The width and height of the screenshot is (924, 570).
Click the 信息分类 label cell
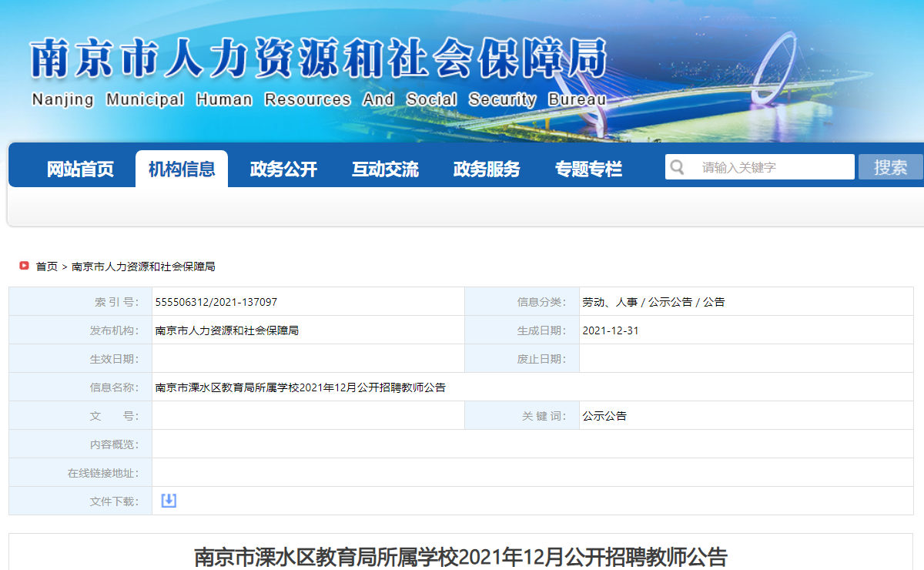pos(522,302)
